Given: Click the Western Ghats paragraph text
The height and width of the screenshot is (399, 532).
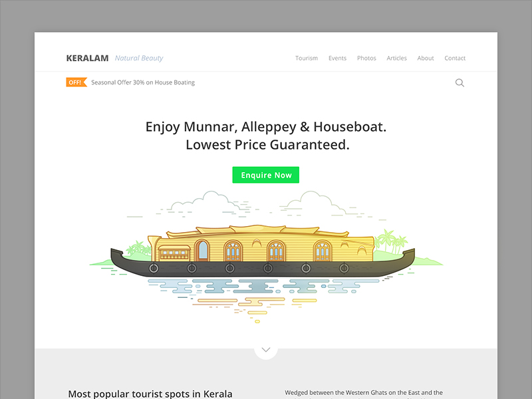Looking at the screenshot, I should [x=364, y=393].
